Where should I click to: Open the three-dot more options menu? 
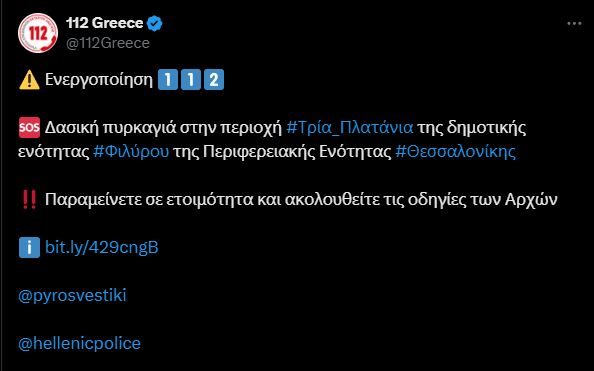574,23
